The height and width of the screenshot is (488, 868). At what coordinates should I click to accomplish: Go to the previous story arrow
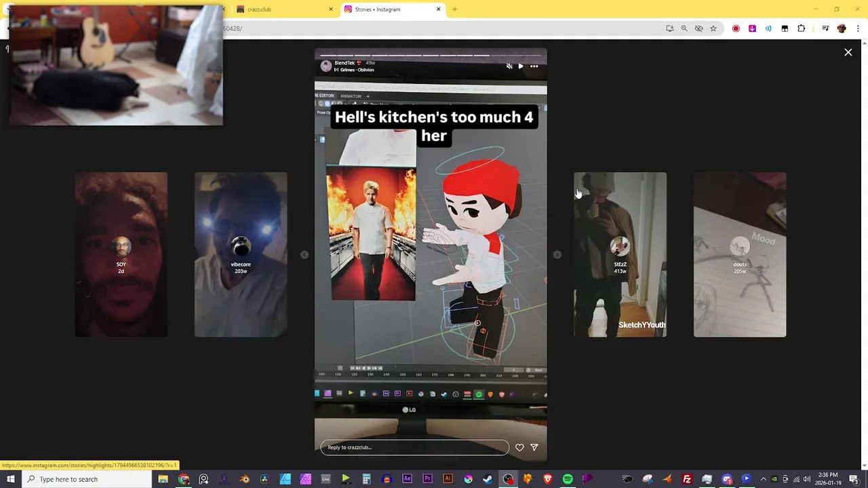tap(304, 255)
